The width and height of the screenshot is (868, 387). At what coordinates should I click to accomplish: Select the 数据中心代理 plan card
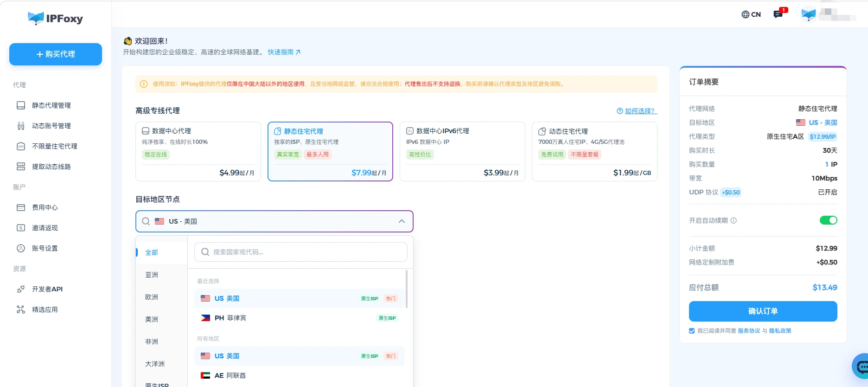tap(198, 151)
